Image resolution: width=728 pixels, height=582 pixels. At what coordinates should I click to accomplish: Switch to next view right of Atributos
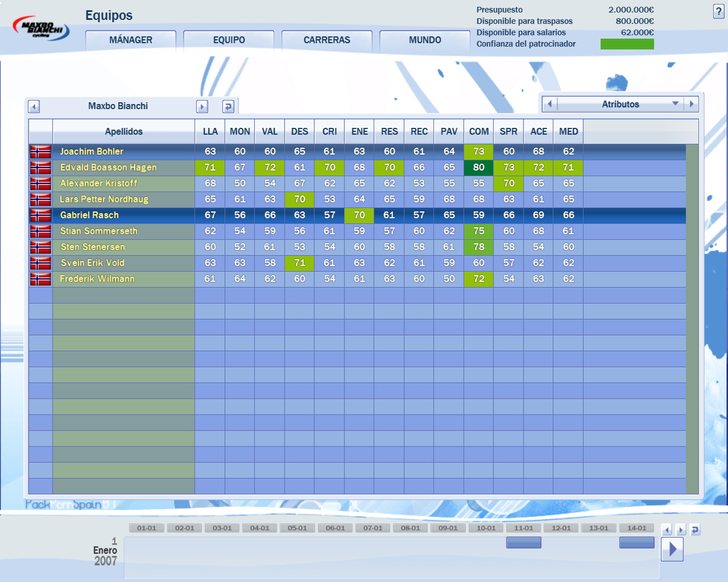(x=692, y=104)
